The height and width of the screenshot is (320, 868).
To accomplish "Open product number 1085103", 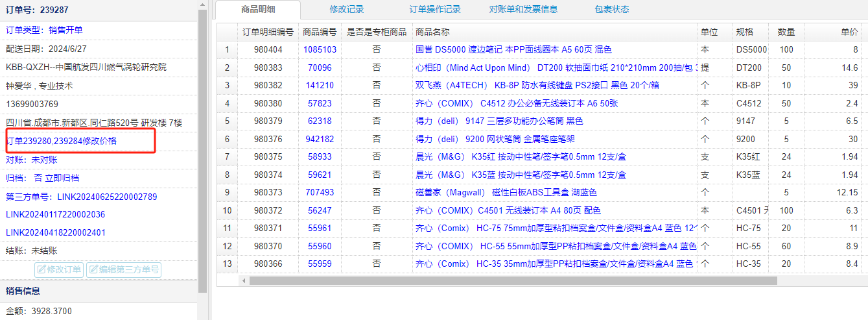I will 320,49.
